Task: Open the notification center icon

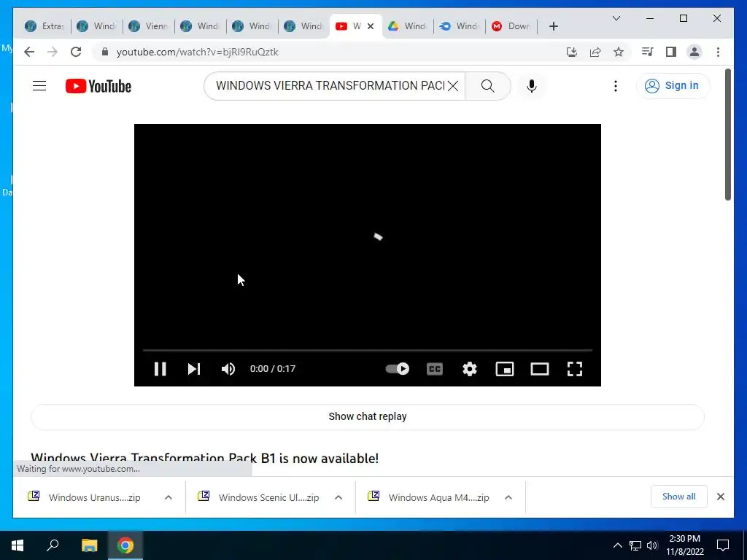Action: 723,545
